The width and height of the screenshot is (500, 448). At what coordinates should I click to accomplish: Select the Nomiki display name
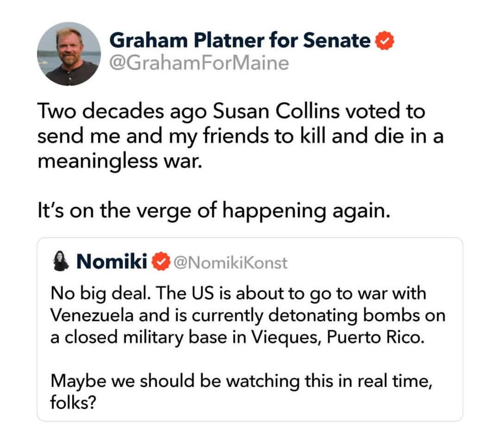pyautogui.click(x=112, y=262)
